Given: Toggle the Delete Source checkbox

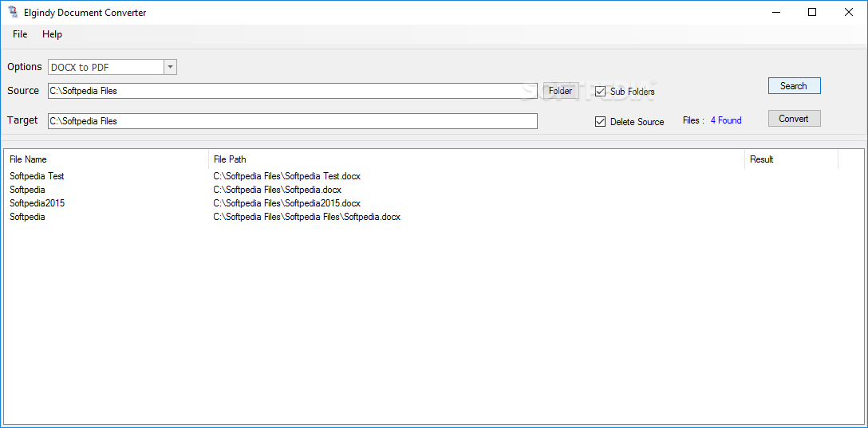Looking at the screenshot, I should (600, 122).
